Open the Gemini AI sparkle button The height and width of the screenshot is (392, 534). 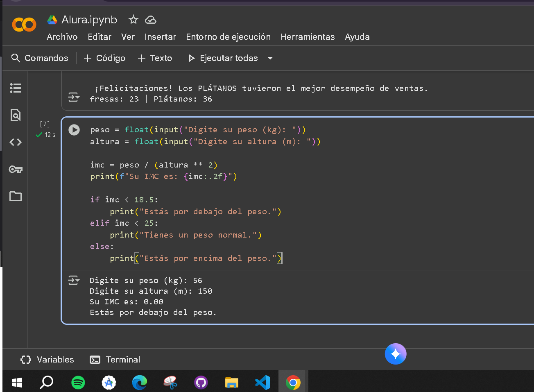(395, 354)
